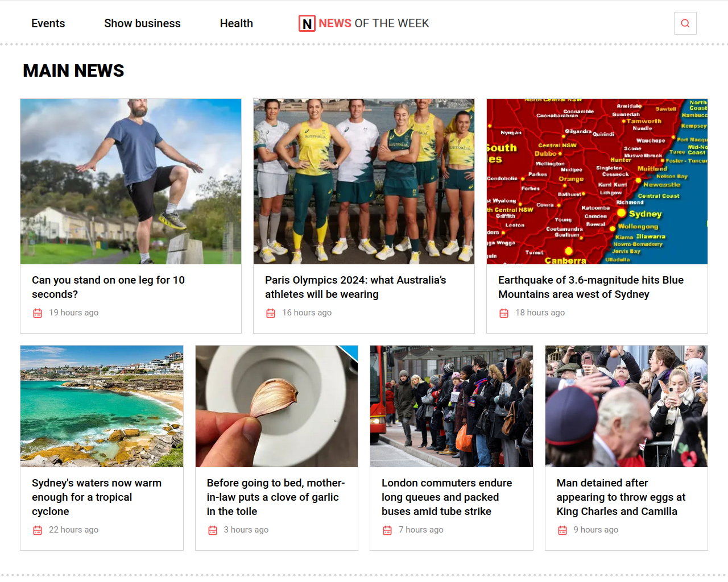
Task: Click calendar icon beside 22 hours ago
Action: click(38, 530)
